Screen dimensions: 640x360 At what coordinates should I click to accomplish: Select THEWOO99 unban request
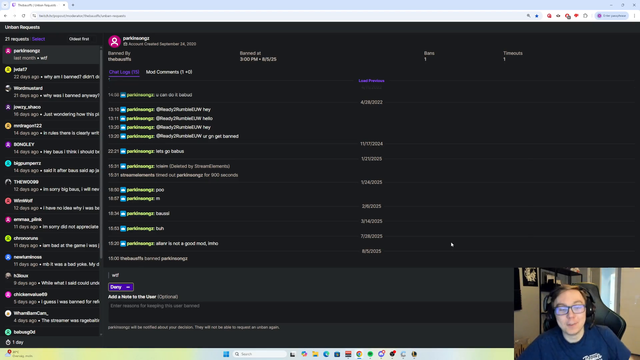(51, 186)
